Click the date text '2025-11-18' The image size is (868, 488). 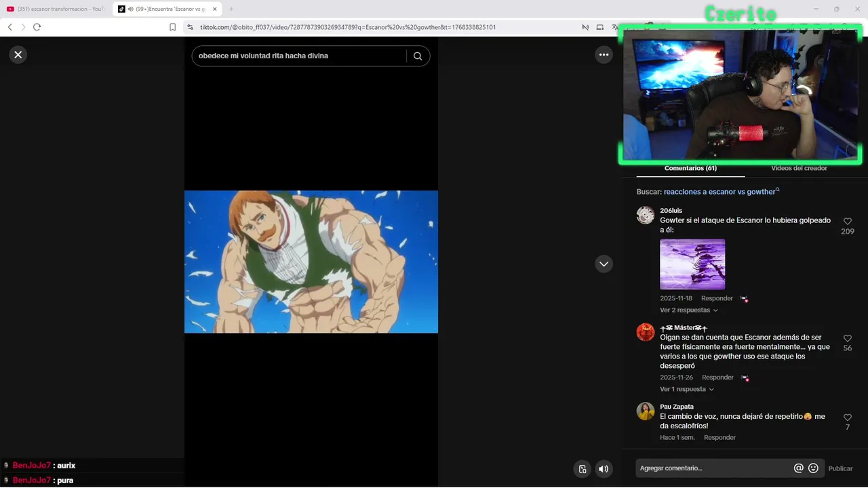(676, 298)
